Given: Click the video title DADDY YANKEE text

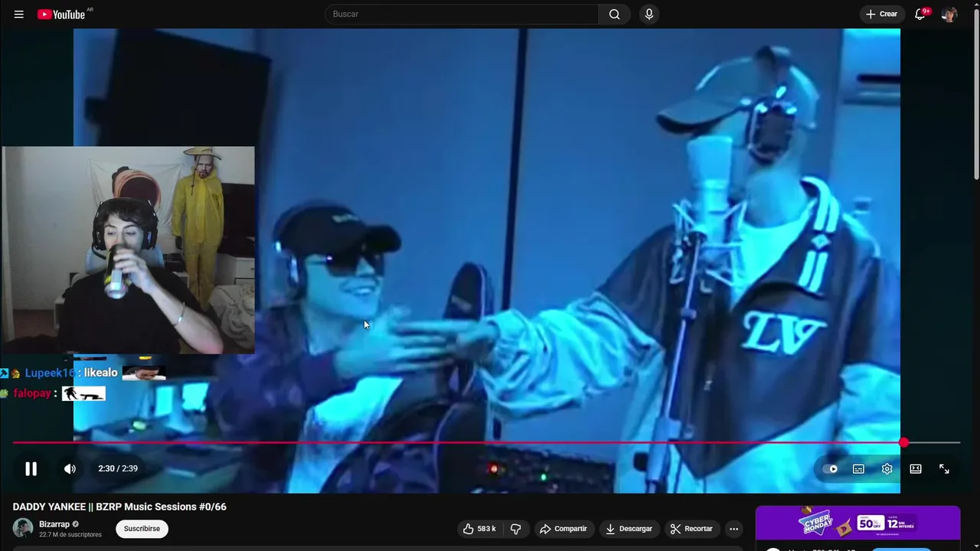Looking at the screenshot, I should (x=119, y=507).
